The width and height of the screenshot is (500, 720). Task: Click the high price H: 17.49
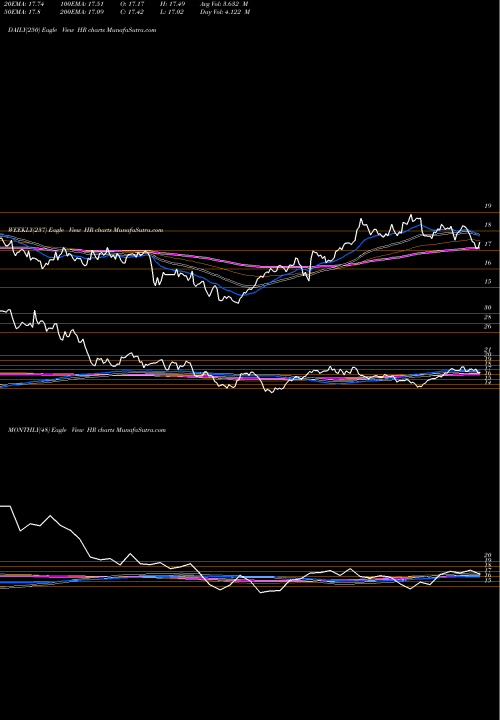[172, 4]
